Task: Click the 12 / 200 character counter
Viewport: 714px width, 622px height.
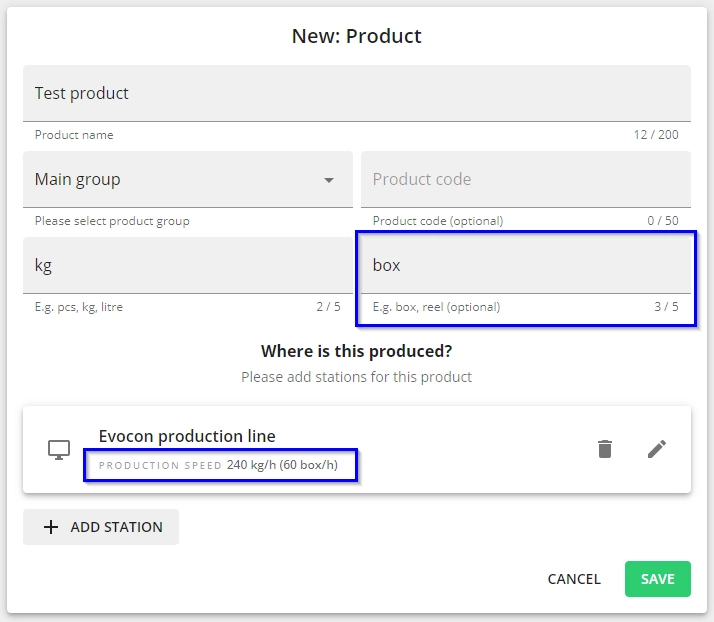Action: pos(656,135)
